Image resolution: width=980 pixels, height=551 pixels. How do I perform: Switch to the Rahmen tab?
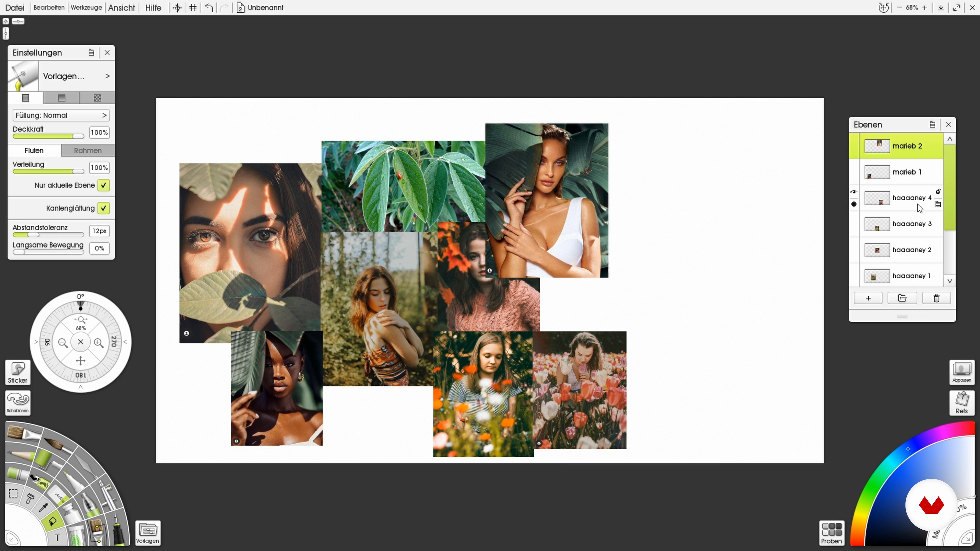[88, 150]
